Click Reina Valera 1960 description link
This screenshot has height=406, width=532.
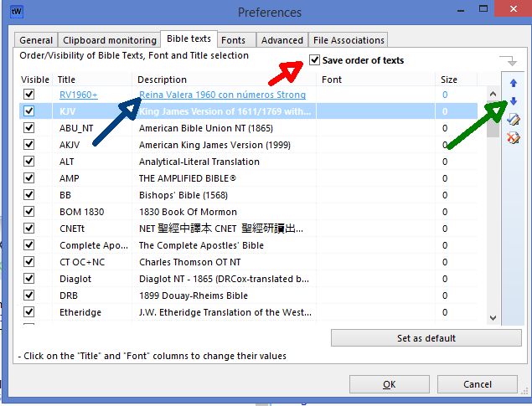click(223, 95)
